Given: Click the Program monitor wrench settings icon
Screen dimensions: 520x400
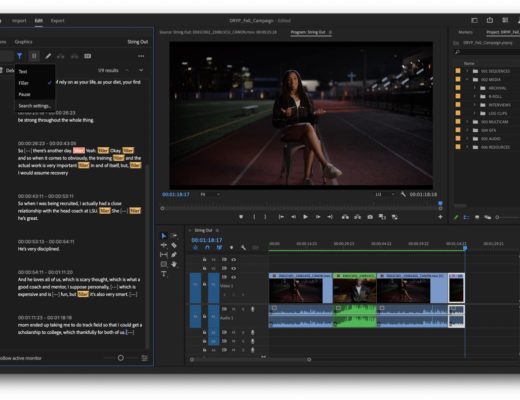Looking at the screenshot, I should 403,194.
